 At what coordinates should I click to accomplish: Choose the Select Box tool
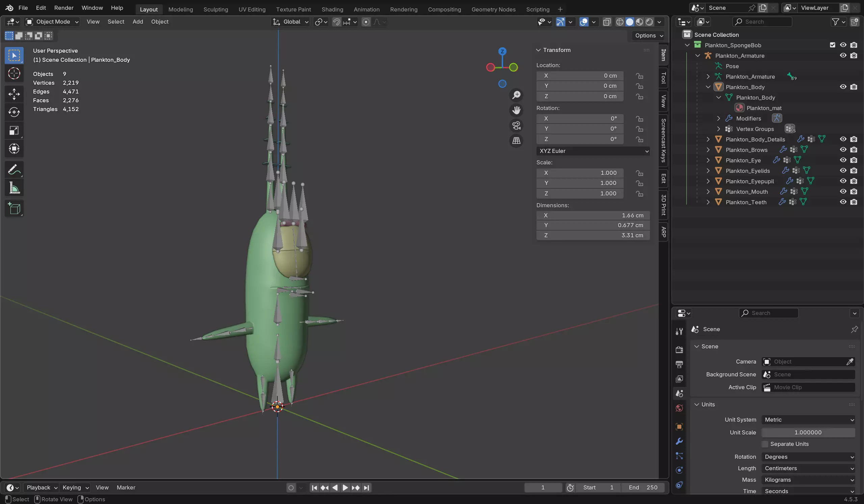pyautogui.click(x=14, y=55)
